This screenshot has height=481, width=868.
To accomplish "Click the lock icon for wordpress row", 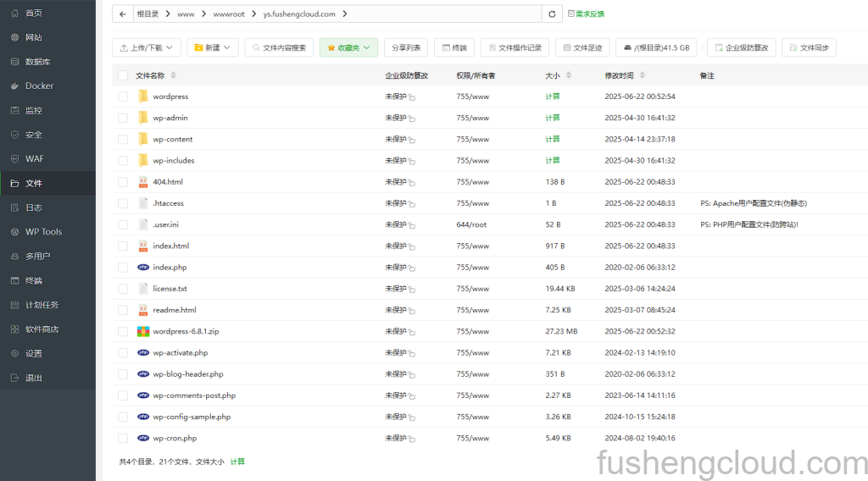I will [412, 97].
